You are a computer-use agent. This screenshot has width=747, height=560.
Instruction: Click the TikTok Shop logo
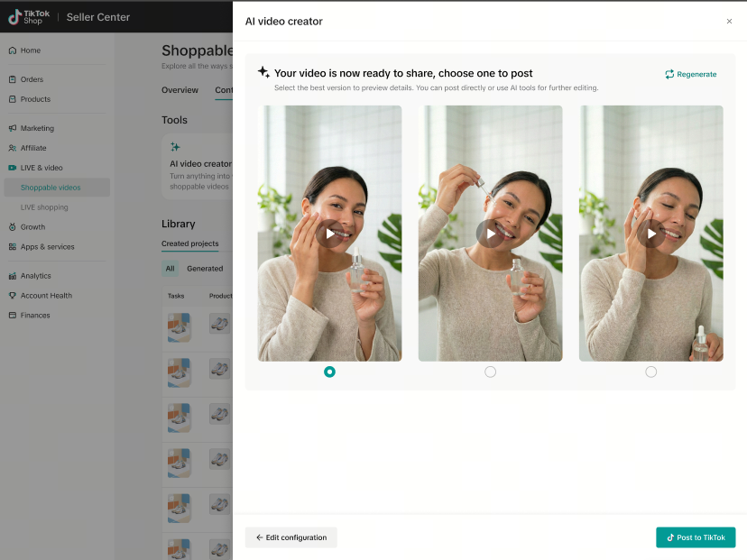(x=29, y=16)
